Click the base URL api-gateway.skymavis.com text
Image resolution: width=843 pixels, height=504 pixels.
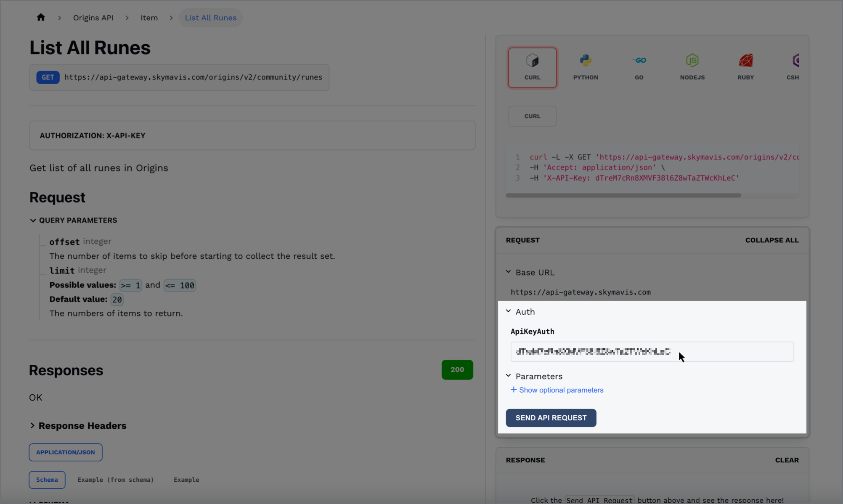coord(581,292)
